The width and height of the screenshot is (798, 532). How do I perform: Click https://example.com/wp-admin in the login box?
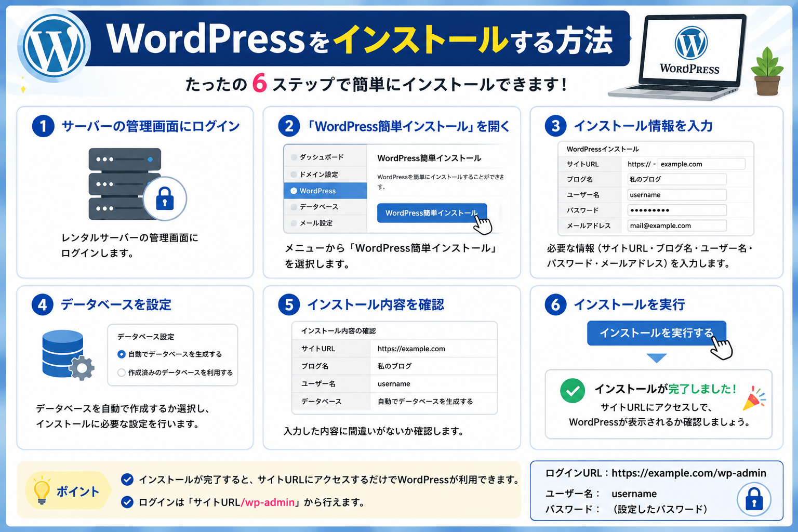coord(689,473)
